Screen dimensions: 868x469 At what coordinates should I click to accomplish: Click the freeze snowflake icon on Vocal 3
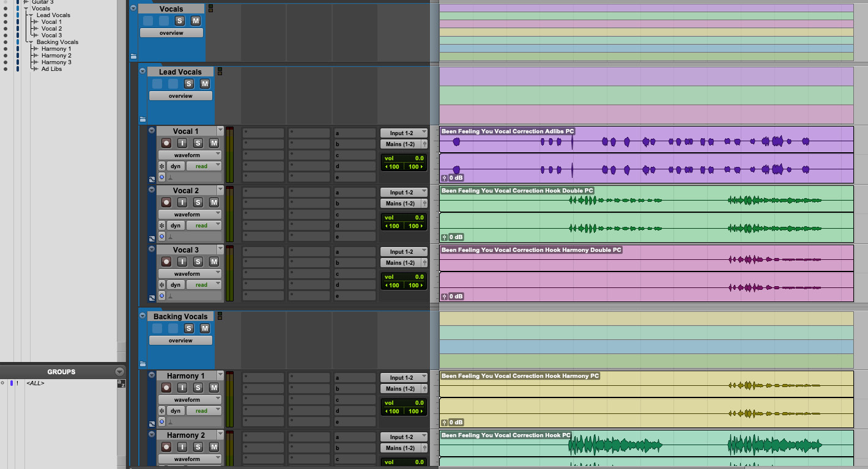(162, 285)
